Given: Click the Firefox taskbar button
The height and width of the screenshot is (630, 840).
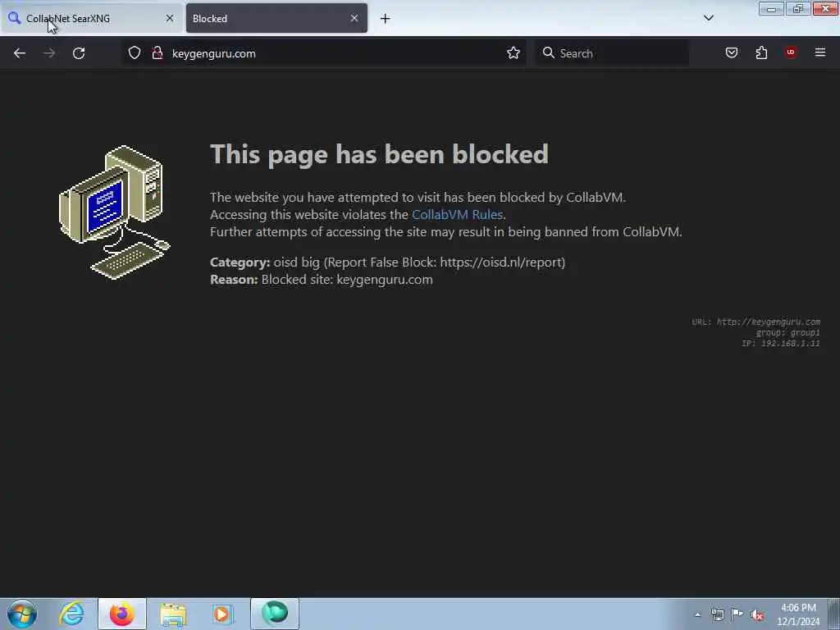Looking at the screenshot, I should (122, 614).
